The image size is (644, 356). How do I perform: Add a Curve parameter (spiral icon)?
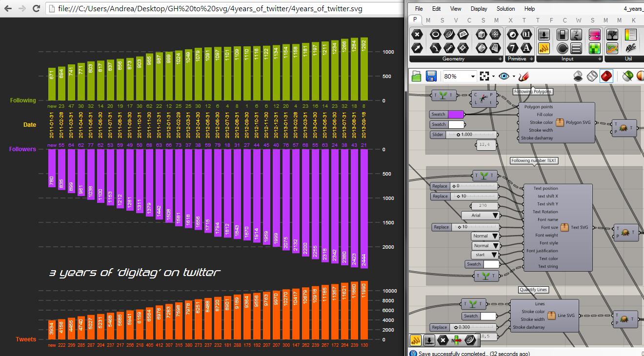pos(449,35)
